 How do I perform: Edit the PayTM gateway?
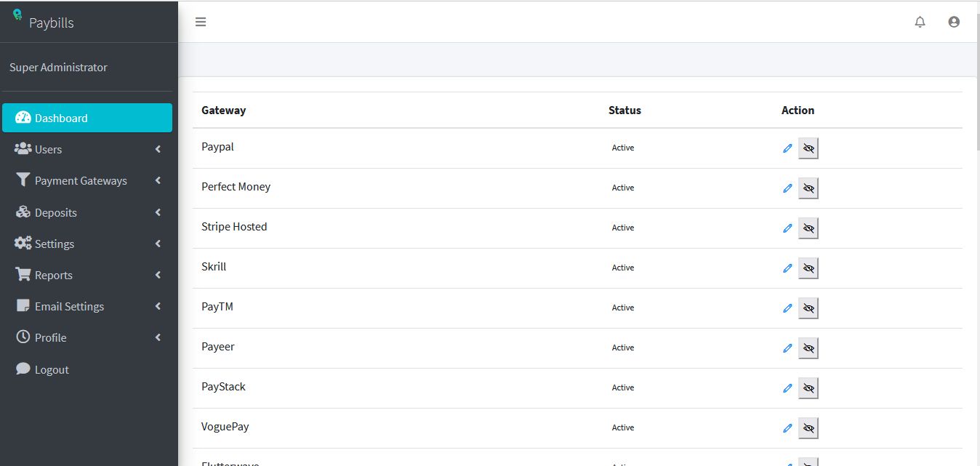pyautogui.click(x=787, y=308)
